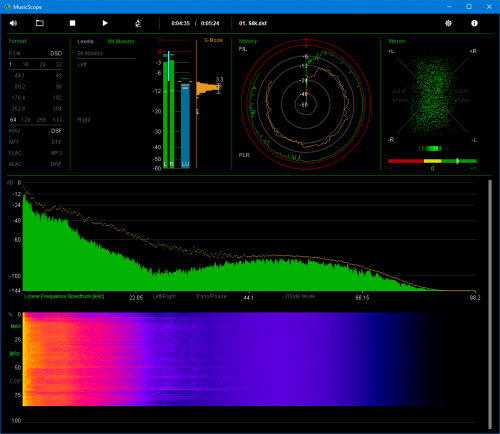Click the stereo vectorscope display

pos(432,97)
